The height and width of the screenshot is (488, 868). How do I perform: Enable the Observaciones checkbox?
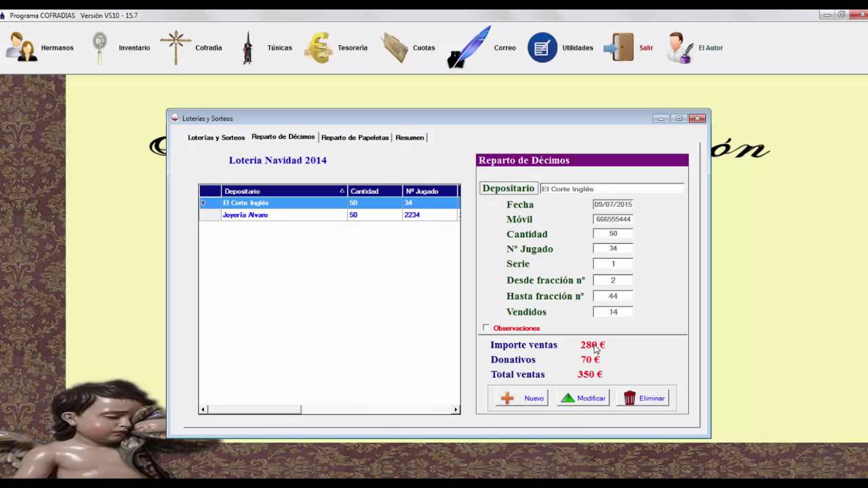tap(486, 328)
